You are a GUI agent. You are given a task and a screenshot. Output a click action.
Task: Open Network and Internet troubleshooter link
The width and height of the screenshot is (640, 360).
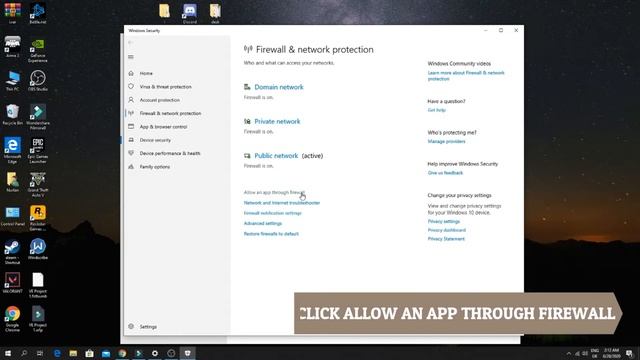pyautogui.click(x=282, y=203)
